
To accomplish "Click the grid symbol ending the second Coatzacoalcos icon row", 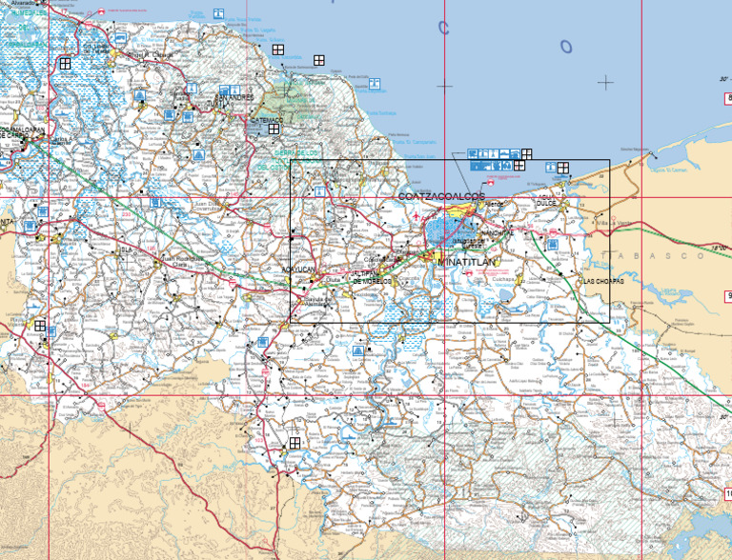I will [519, 165].
